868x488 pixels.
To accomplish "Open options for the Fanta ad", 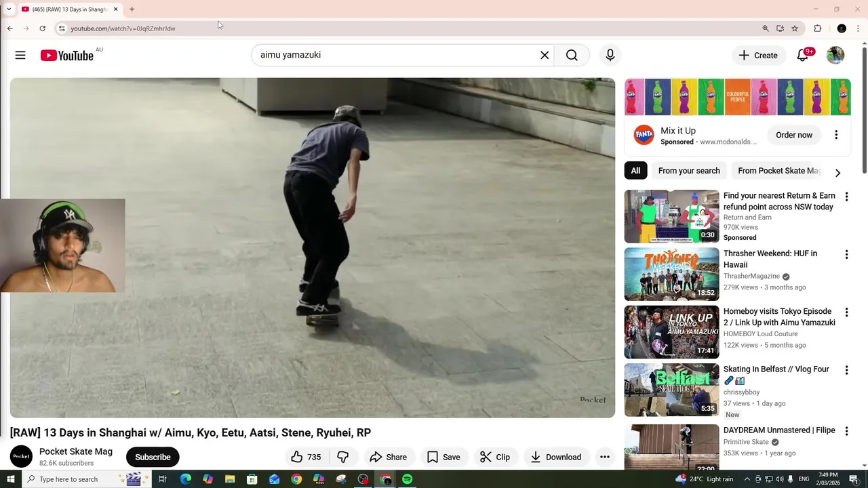I will tap(836, 135).
